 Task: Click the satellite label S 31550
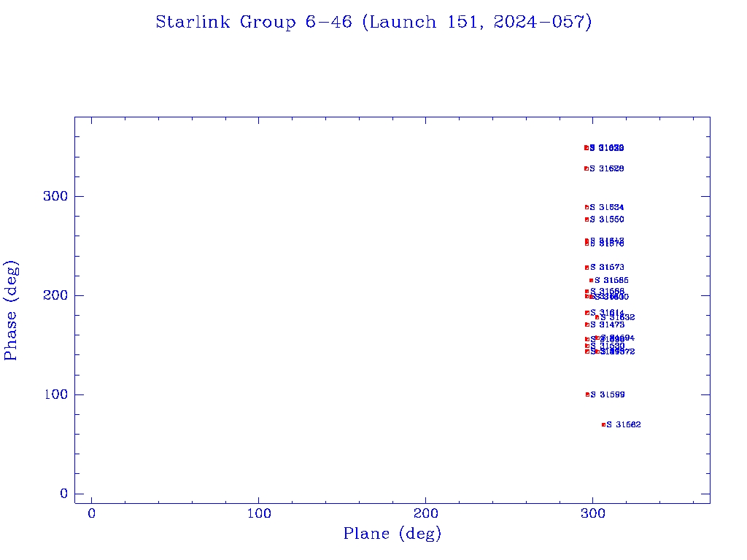tap(607, 219)
